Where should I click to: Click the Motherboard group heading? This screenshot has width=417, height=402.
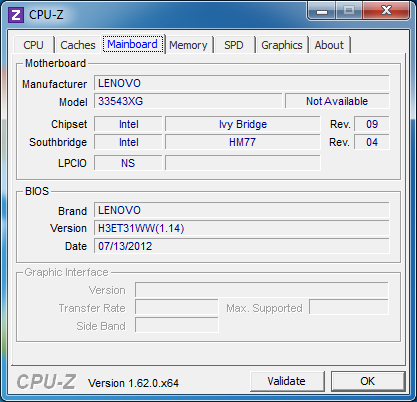pos(55,63)
